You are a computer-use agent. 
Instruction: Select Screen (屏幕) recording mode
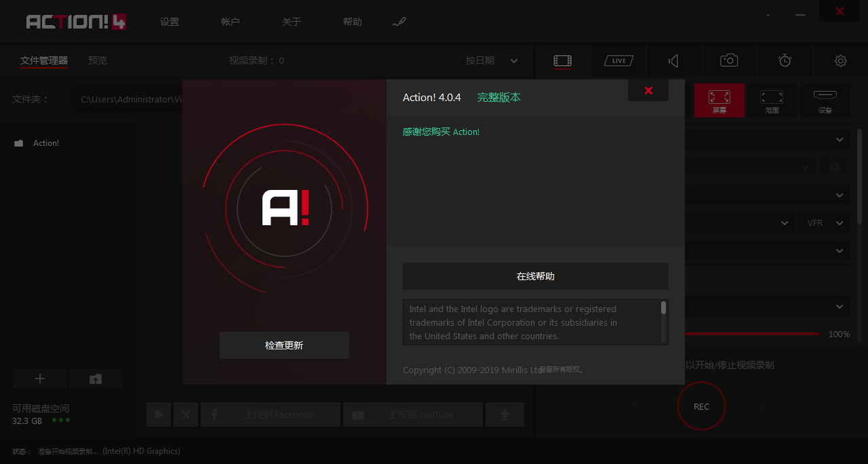coord(719,100)
